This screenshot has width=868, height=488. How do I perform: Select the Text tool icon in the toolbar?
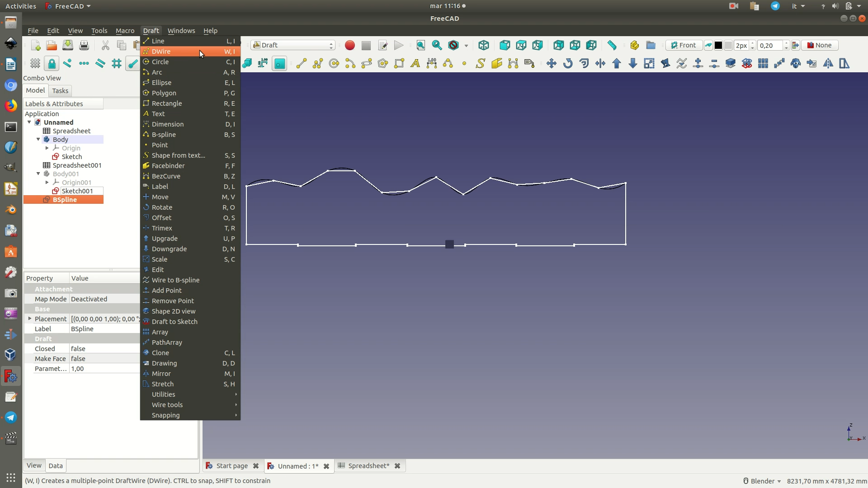pos(415,64)
